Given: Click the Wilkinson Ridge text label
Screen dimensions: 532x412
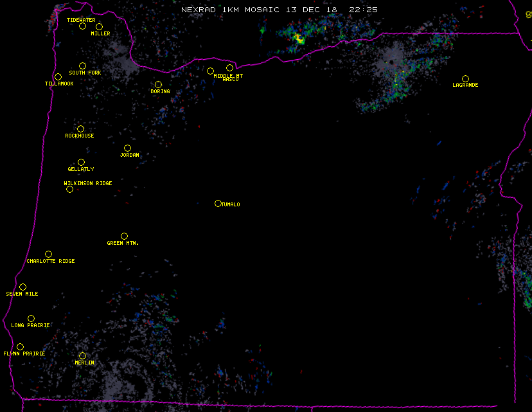Looking at the screenshot, I should 88,183.
